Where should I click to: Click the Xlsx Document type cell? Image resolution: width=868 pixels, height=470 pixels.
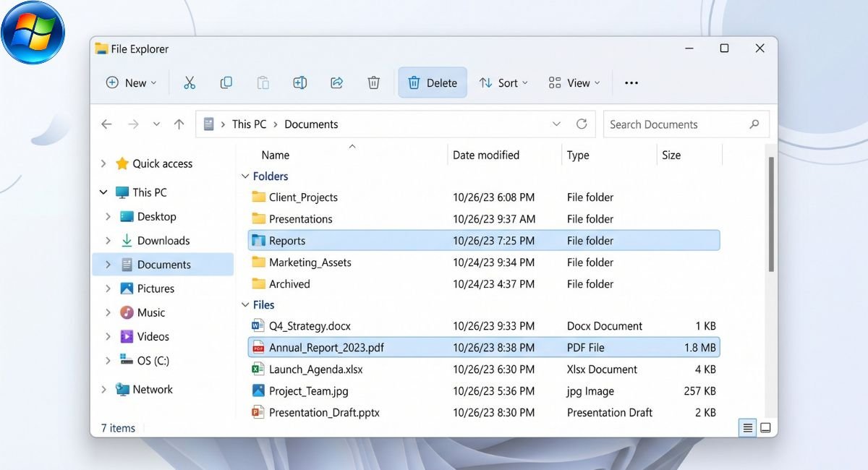[602, 369]
